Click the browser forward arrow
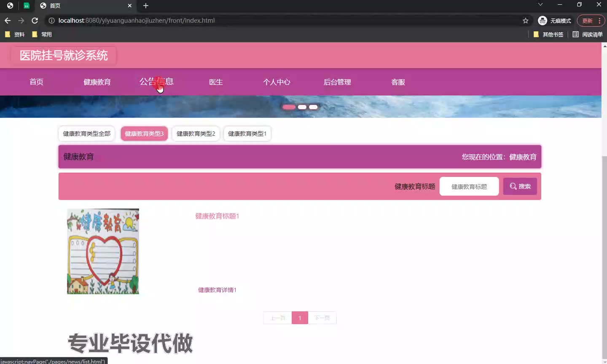 point(21,20)
